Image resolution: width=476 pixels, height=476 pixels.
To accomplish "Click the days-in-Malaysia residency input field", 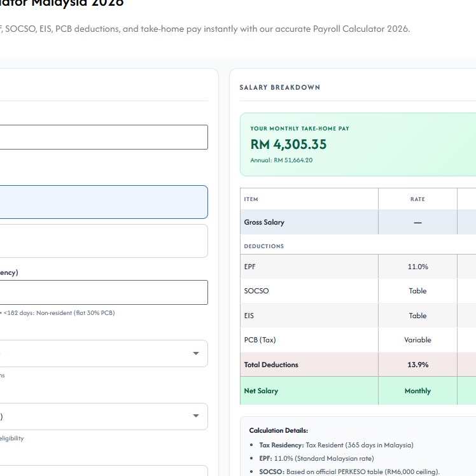I will [x=104, y=292].
